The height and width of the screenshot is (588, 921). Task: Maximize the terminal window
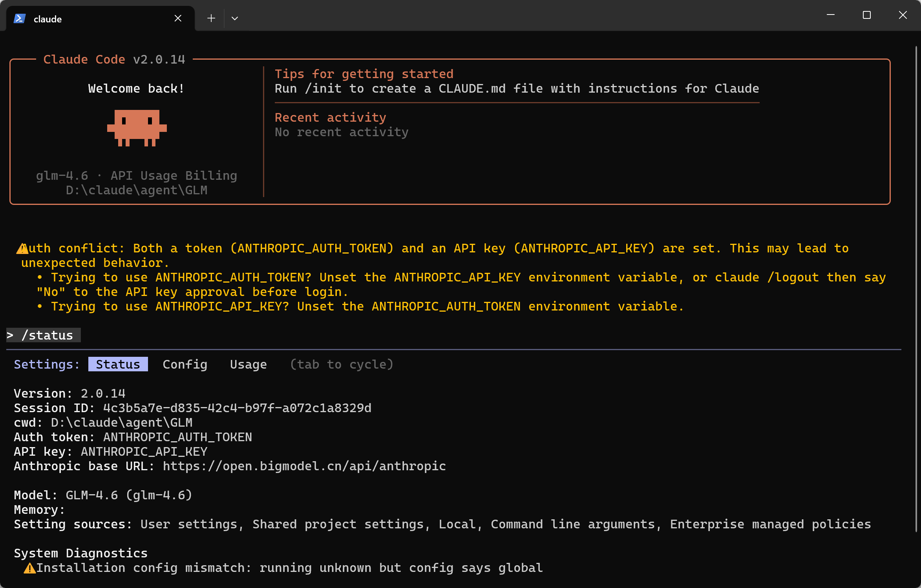pos(866,15)
